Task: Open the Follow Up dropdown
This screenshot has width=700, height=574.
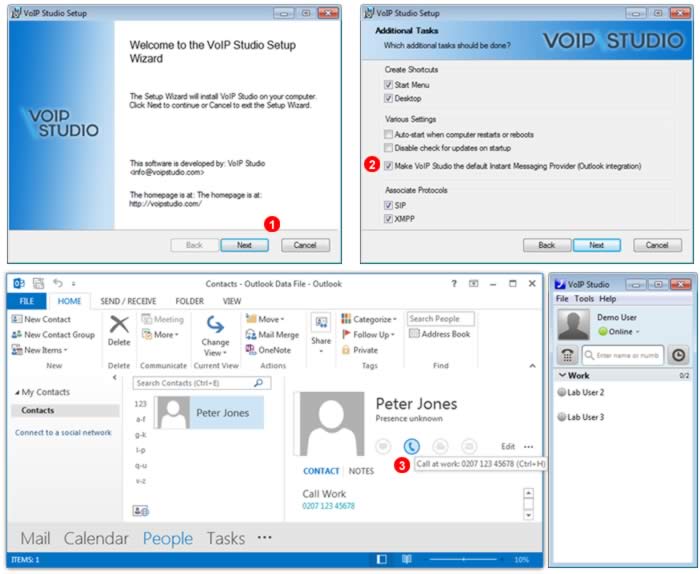Action: click(369, 334)
